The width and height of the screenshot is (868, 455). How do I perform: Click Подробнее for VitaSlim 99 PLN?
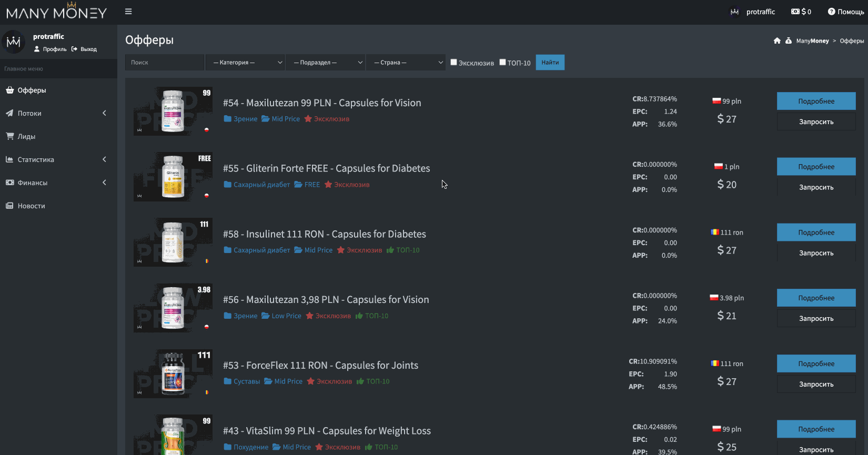(816, 429)
